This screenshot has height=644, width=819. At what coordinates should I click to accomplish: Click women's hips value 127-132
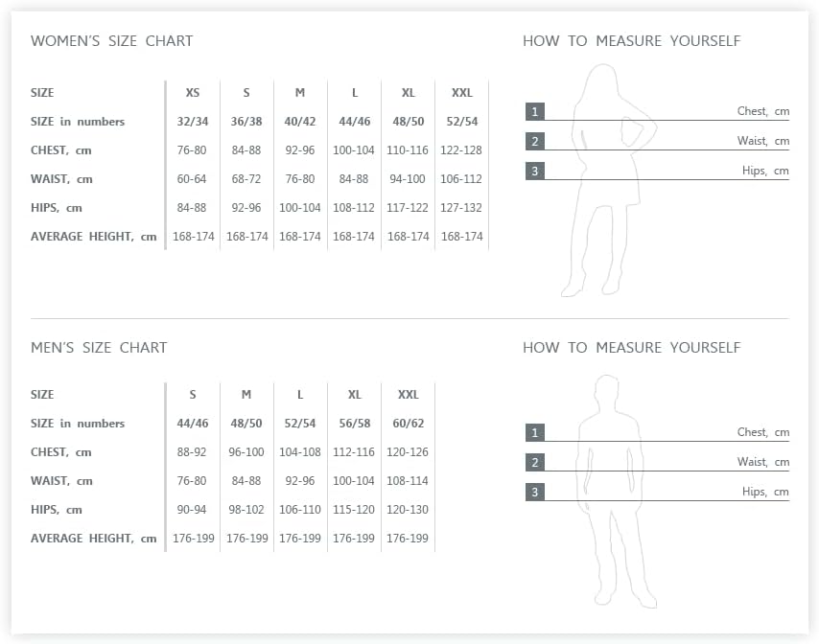click(461, 208)
